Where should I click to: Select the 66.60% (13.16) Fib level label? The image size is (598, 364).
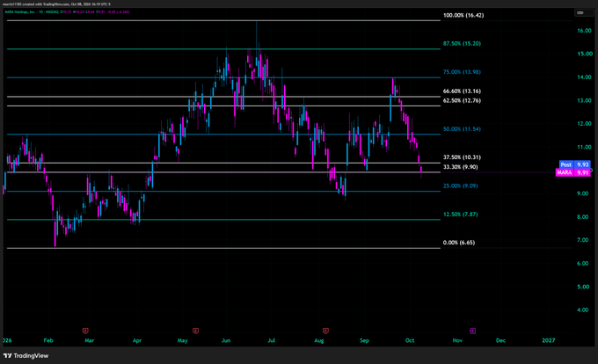(462, 91)
